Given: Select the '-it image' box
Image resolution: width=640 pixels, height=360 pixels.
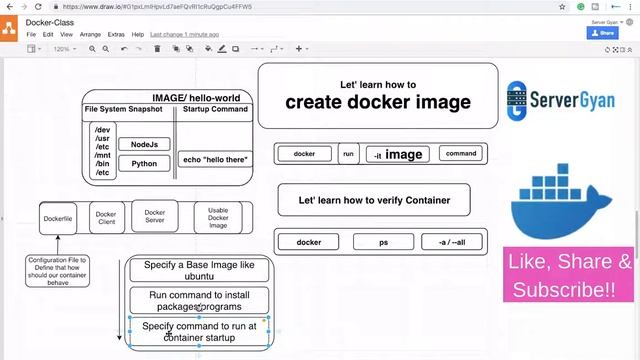Looking at the screenshot, I should tap(398, 154).
